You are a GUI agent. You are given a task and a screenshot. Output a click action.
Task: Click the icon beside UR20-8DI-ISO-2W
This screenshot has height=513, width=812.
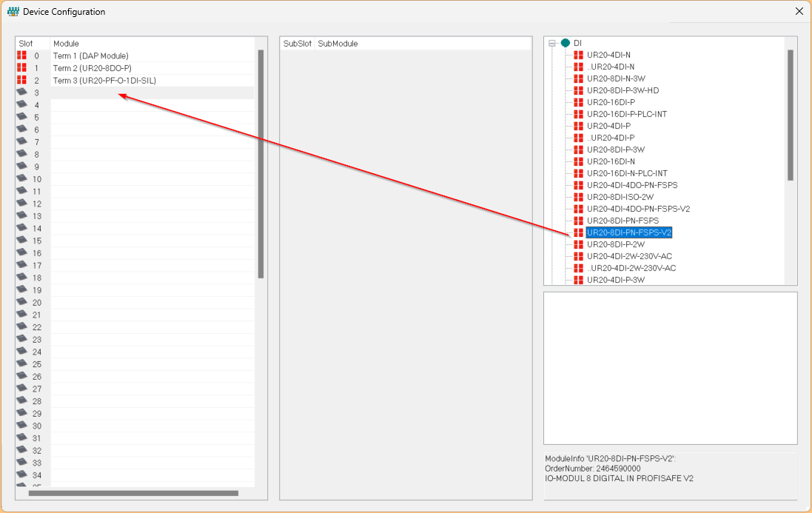pos(578,197)
